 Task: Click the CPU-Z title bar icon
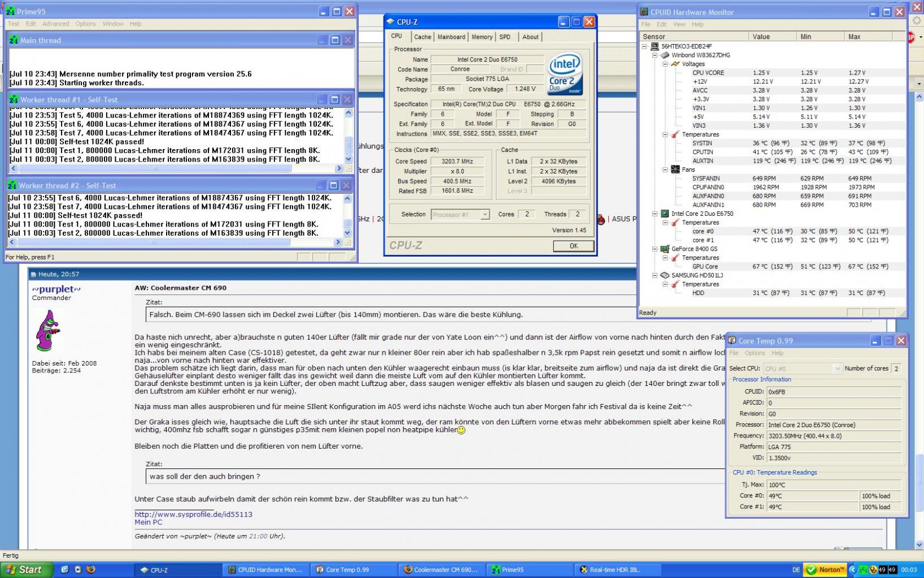click(x=390, y=22)
